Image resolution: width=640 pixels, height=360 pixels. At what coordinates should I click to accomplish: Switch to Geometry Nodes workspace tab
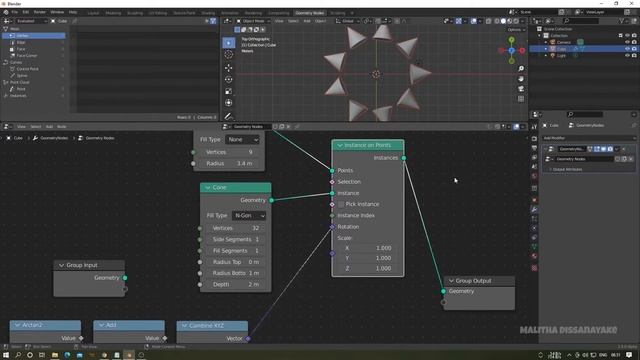click(309, 13)
